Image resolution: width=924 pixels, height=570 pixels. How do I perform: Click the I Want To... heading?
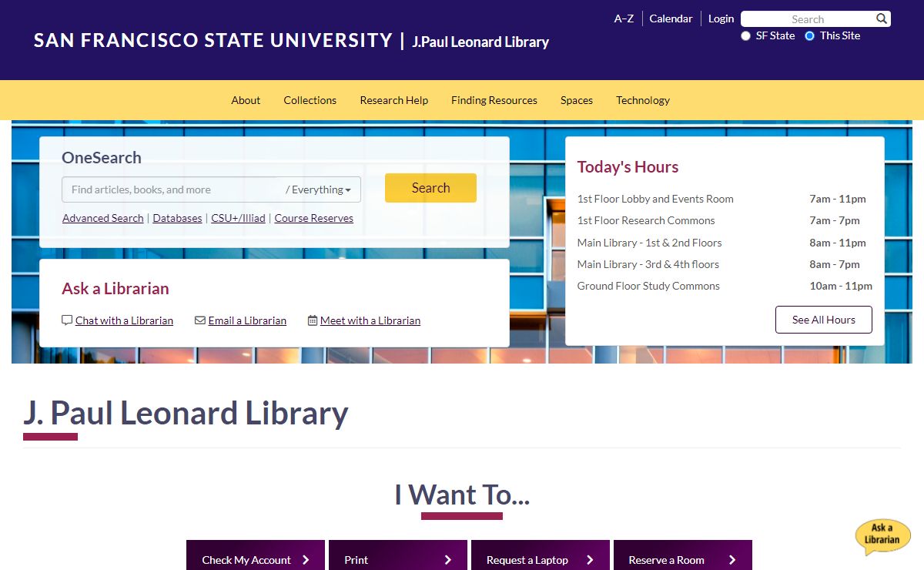pos(462,495)
